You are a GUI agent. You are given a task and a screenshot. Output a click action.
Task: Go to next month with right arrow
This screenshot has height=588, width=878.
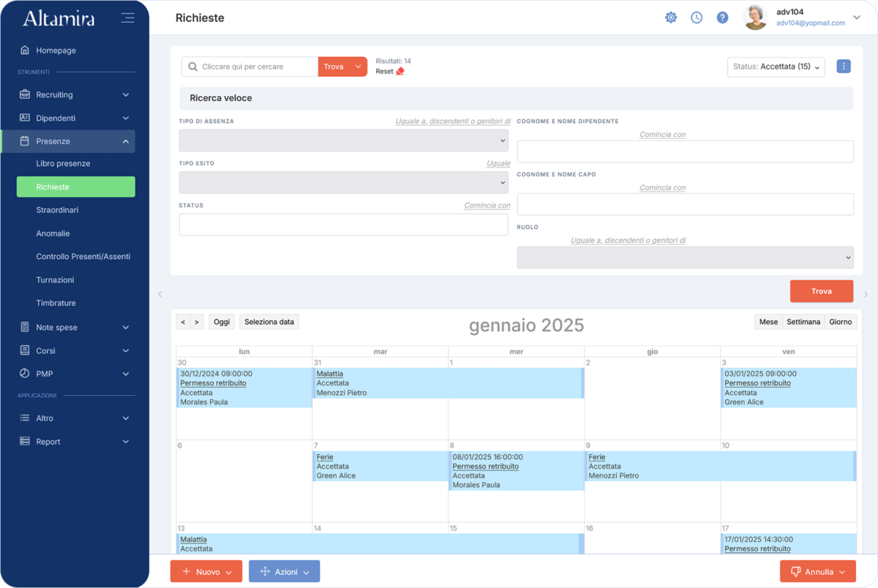[x=197, y=322]
